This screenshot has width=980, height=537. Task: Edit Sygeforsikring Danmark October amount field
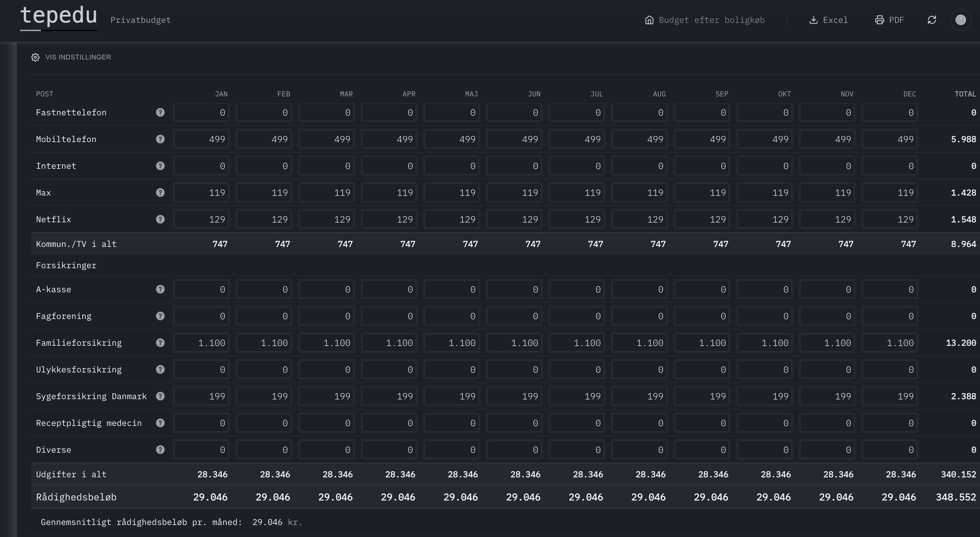(x=765, y=396)
